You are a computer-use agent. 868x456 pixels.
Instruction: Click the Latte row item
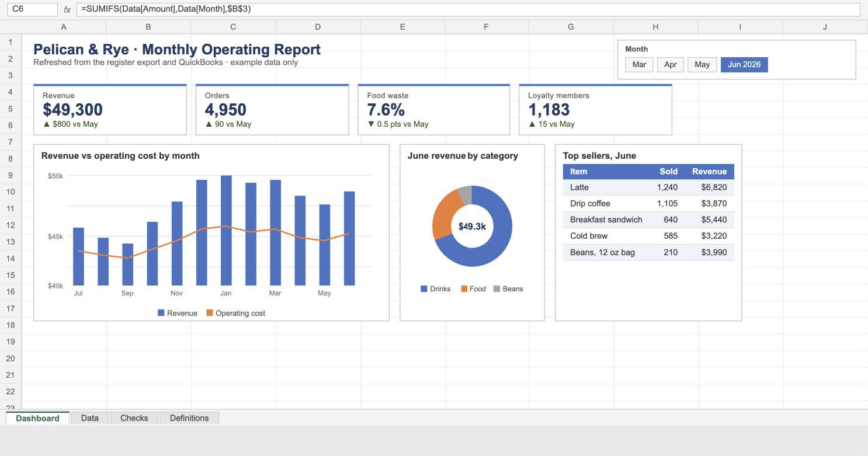coord(579,187)
